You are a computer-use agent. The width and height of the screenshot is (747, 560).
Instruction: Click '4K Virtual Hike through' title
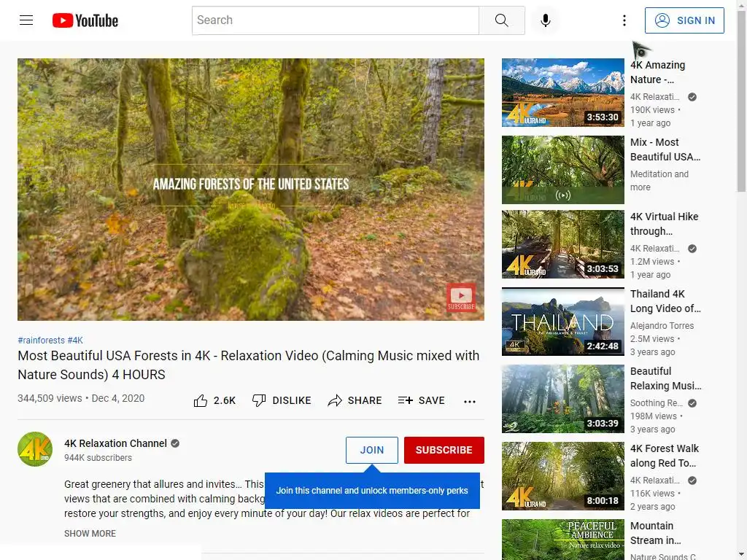pos(665,224)
